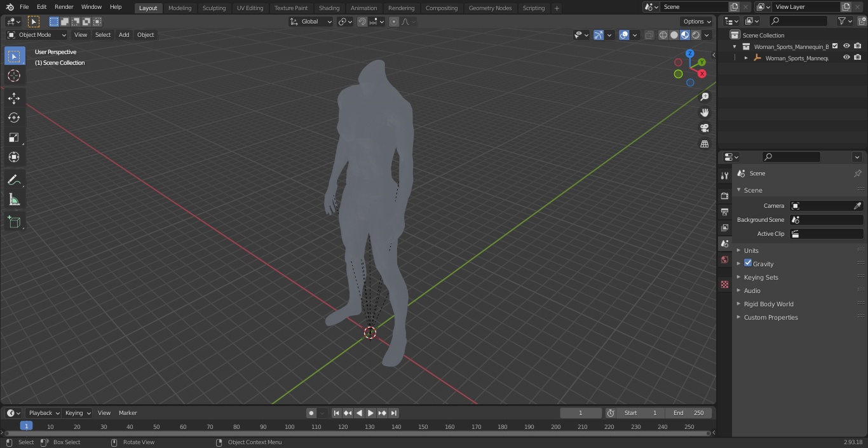Toggle viewport gizmos on or off

(599, 35)
